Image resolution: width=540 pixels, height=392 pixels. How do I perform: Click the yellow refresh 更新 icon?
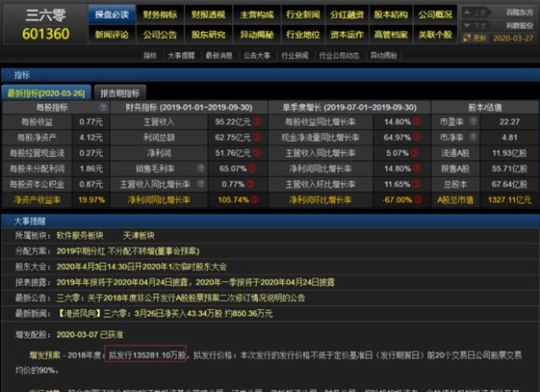click(467, 38)
